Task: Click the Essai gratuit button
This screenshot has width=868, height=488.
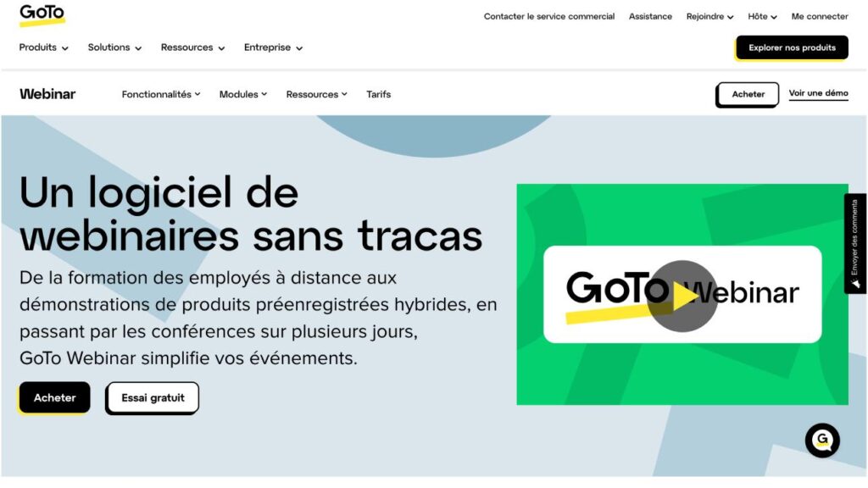Action: (153, 397)
